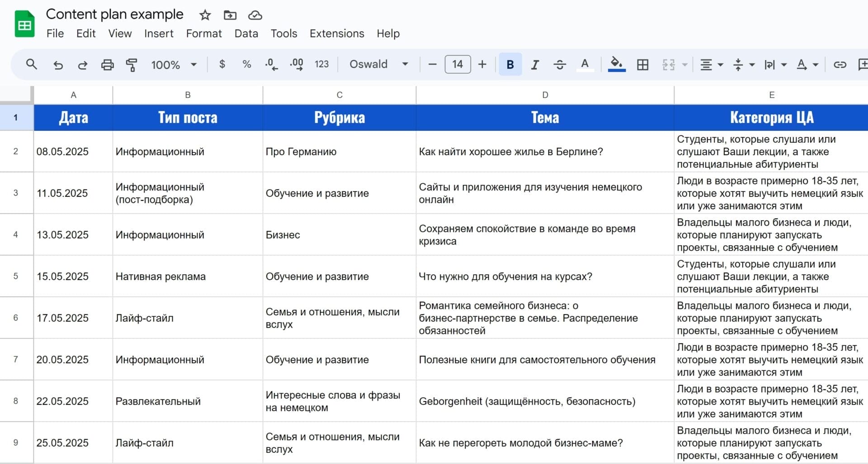The image size is (868, 464).
Task: Open the font dropdown showing Oswald
Action: pos(379,64)
